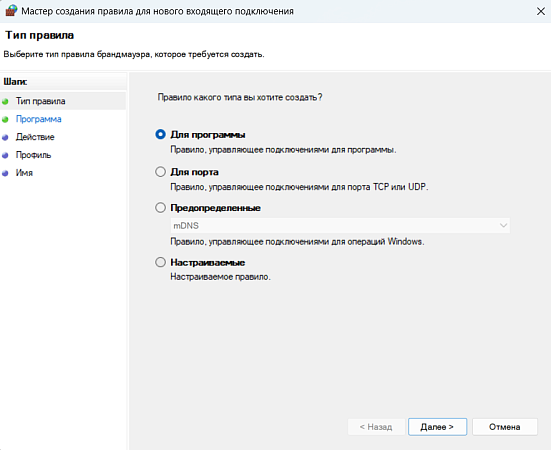Choose the Настраиваемые radio option
This screenshot has height=450, width=551.
pos(160,262)
